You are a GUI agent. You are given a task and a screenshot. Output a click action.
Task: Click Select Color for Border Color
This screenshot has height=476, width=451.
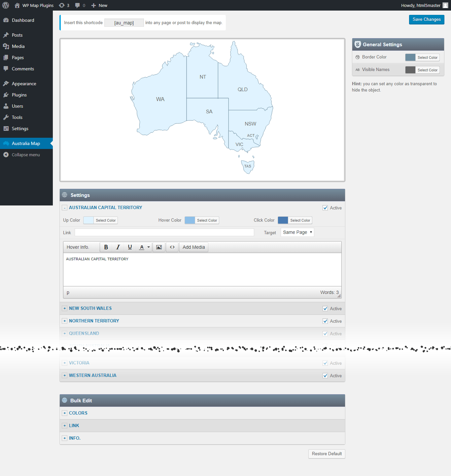pos(428,57)
